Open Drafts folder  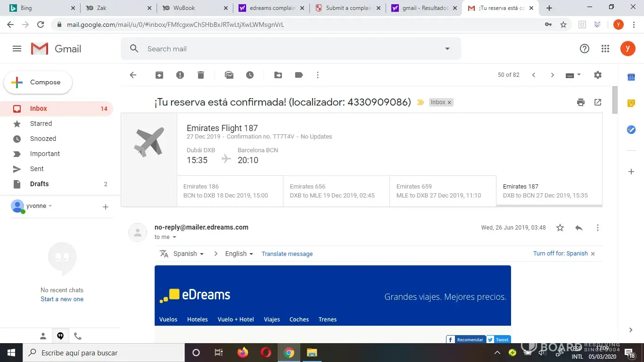[57, 184]
